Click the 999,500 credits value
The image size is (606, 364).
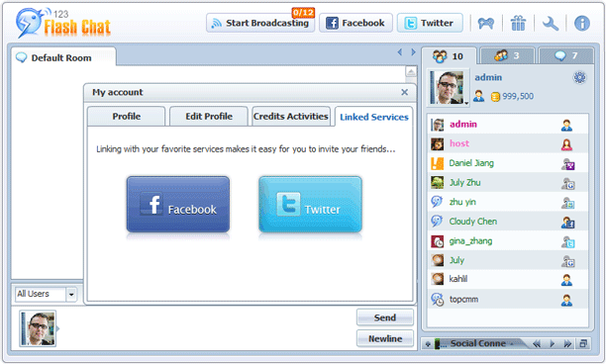518,96
